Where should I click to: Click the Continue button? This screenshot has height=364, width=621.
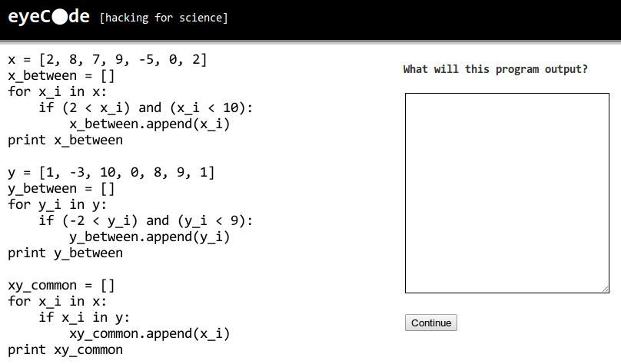point(431,323)
